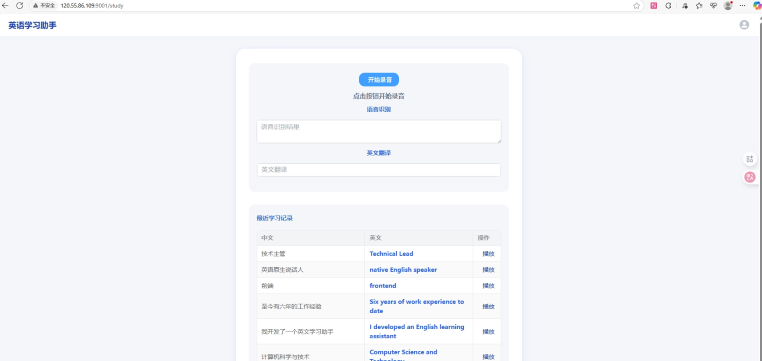Click the 点击按钮开始录音 hint text
The width and height of the screenshot is (762, 361).
tap(379, 96)
